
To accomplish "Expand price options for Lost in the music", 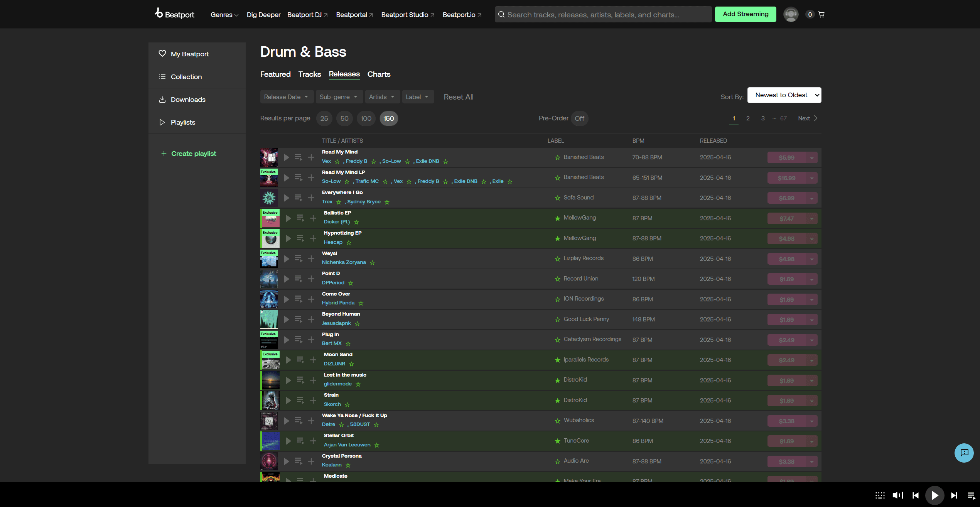I will tap(812, 381).
